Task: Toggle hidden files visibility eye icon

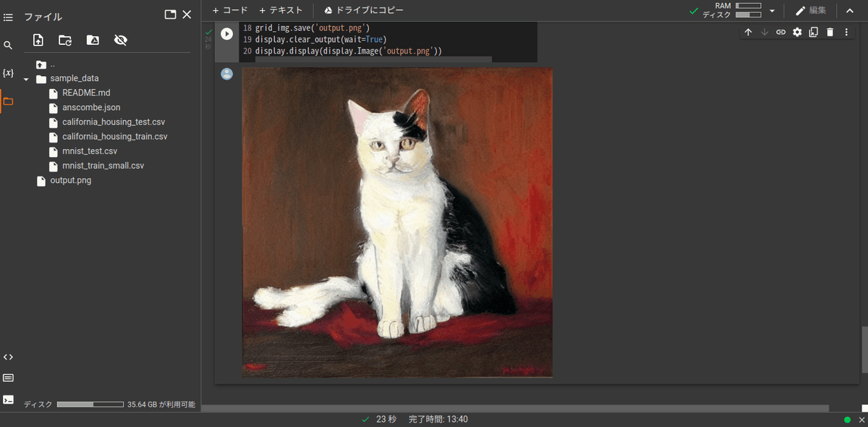Action: (x=121, y=41)
